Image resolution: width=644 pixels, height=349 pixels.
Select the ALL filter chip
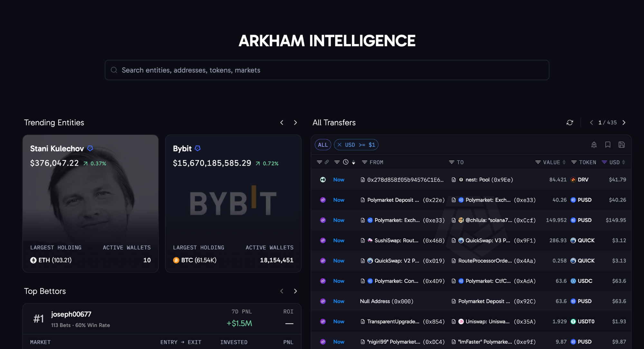click(x=323, y=145)
